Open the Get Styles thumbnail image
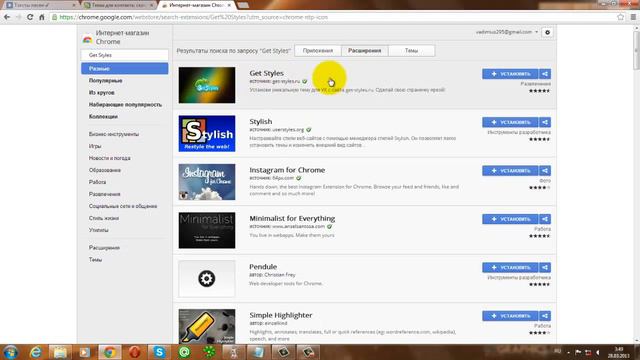This screenshot has width=640, height=360. tap(207, 85)
